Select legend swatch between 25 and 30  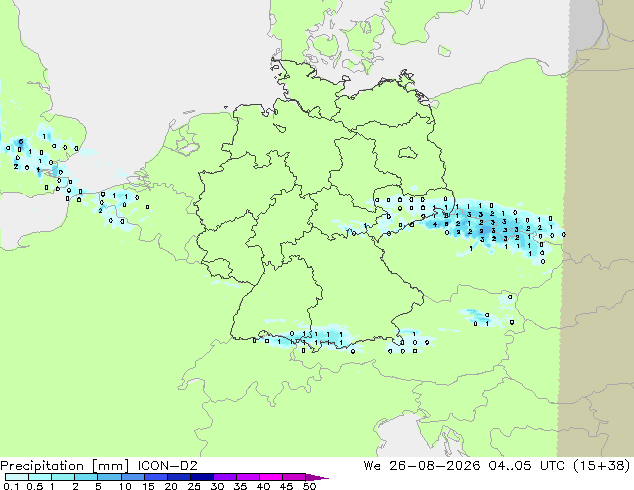coord(201,477)
